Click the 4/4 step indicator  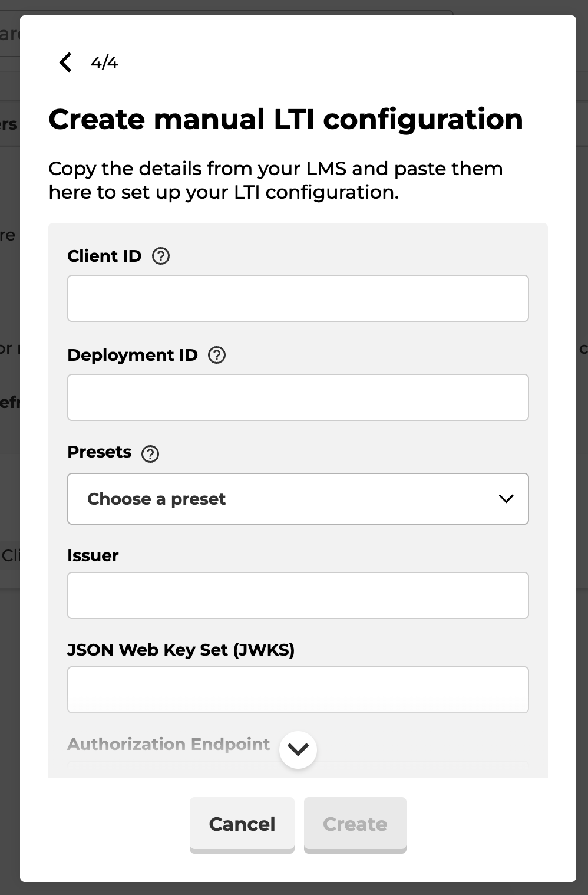click(104, 62)
